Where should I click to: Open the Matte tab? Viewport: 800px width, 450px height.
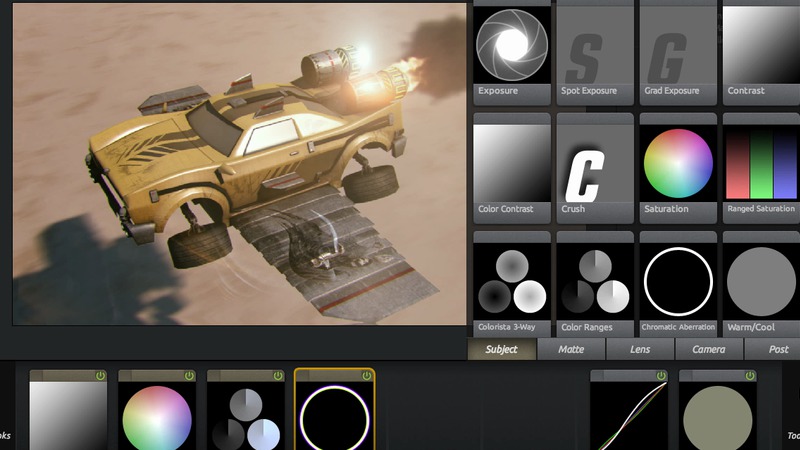coord(571,349)
